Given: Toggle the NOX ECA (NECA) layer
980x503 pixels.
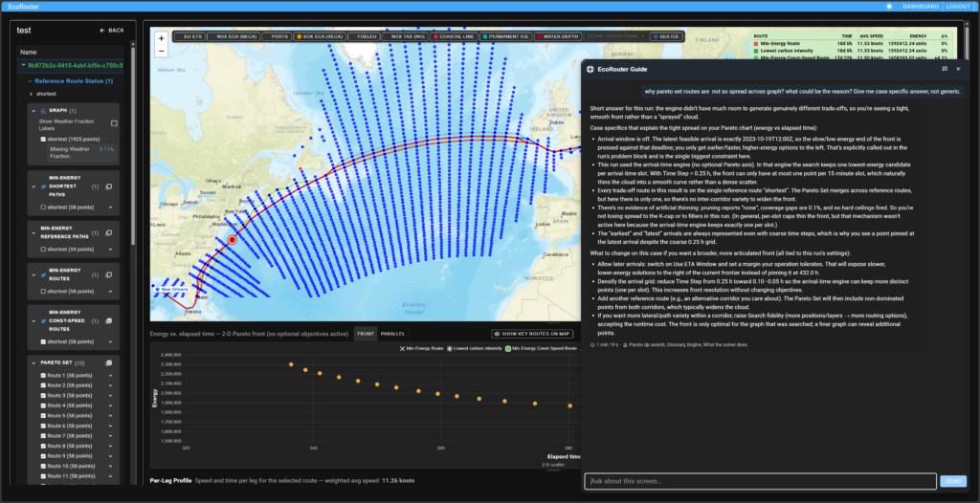Looking at the screenshot, I should pos(233,37).
